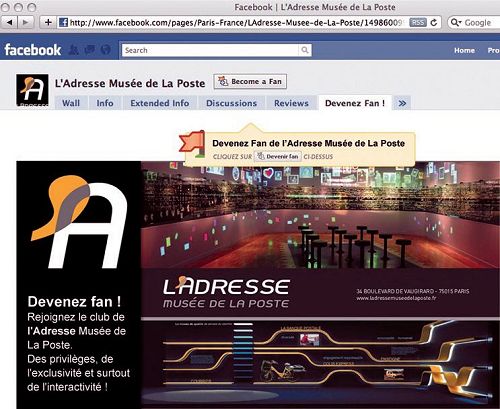The height and width of the screenshot is (409, 500).
Task: Click the Facebook favicon in address bar
Action: pos(63,22)
